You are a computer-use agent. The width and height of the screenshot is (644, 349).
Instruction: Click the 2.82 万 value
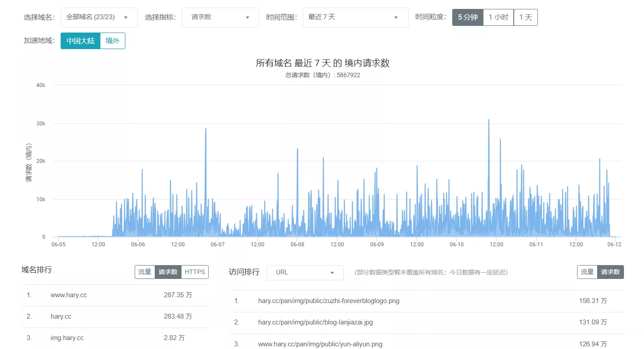(x=174, y=338)
